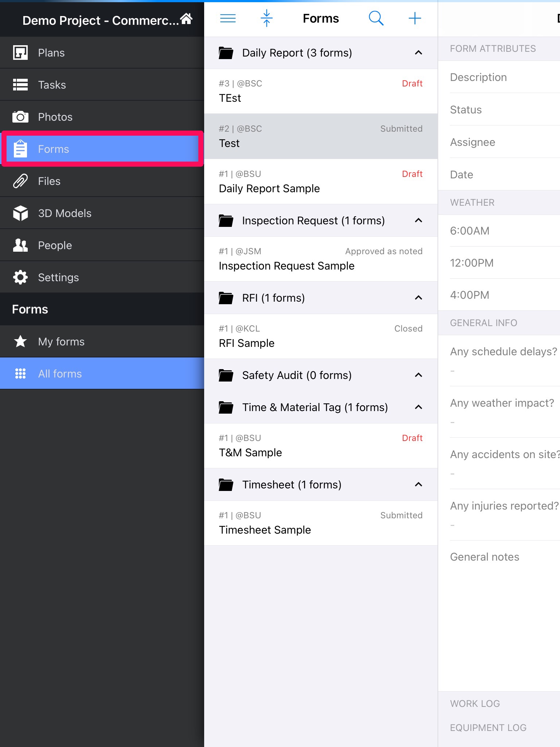Tap the RFI folder icon
The image size is (560, 747).
click(226, 298)
